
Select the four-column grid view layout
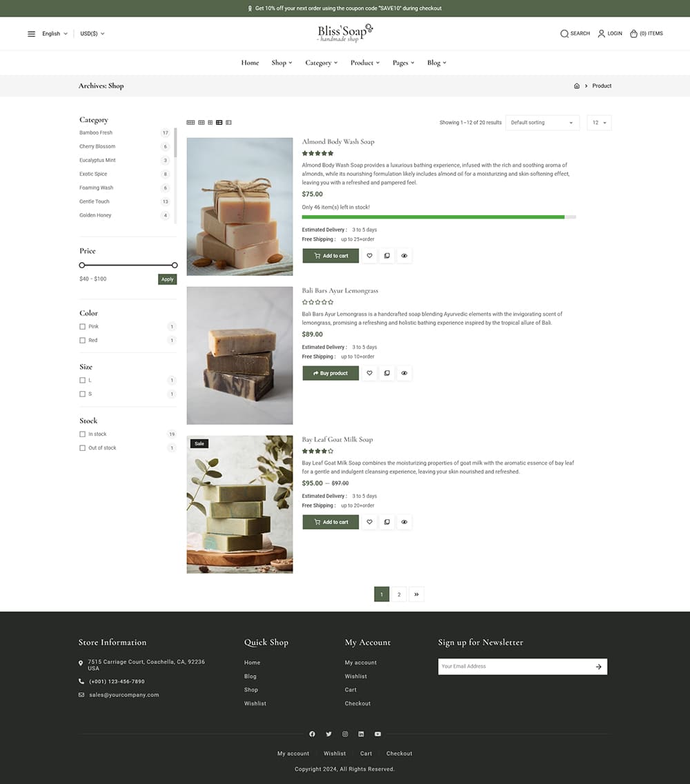tap(190, 122)
